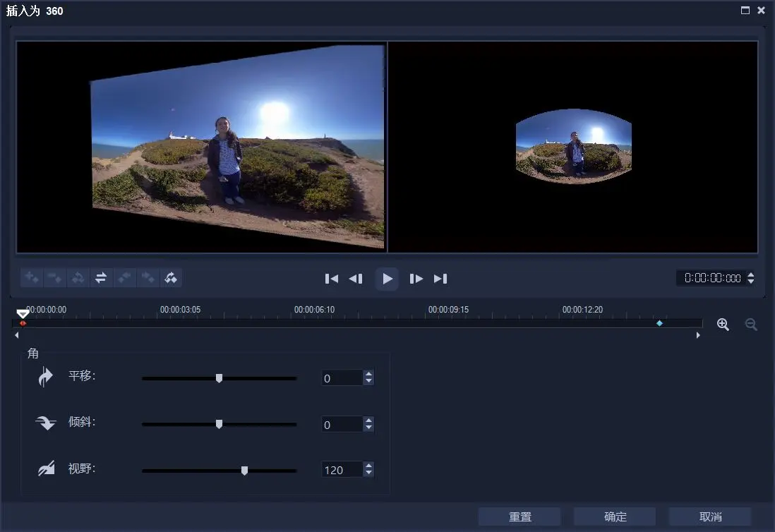
Task: Click the 平移 value input field
Action: (x=342, y=379)
